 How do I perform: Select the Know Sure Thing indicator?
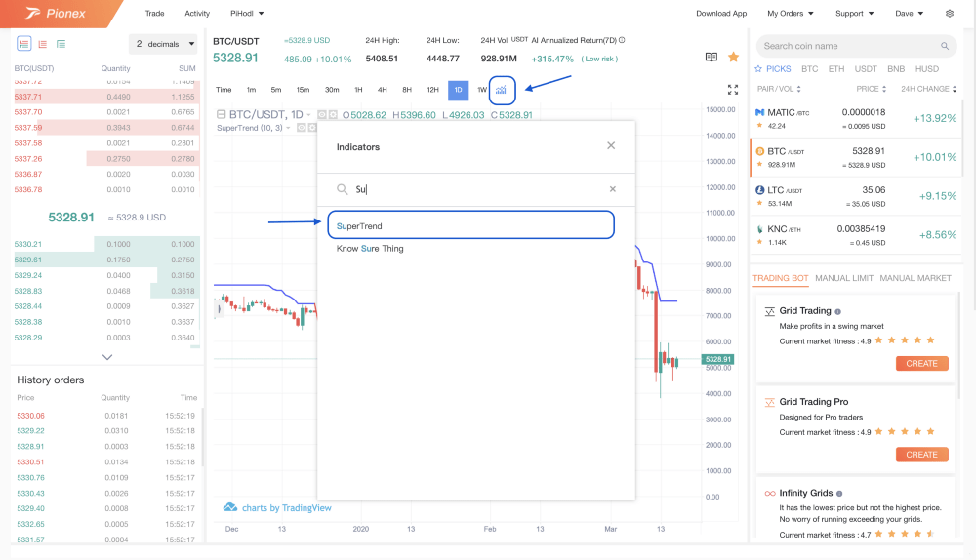click(370, 248)
